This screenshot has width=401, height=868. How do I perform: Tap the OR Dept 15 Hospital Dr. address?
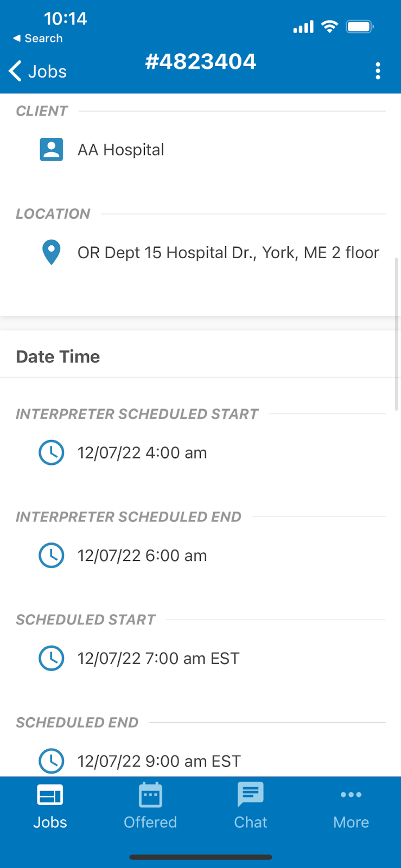(228, 253)
